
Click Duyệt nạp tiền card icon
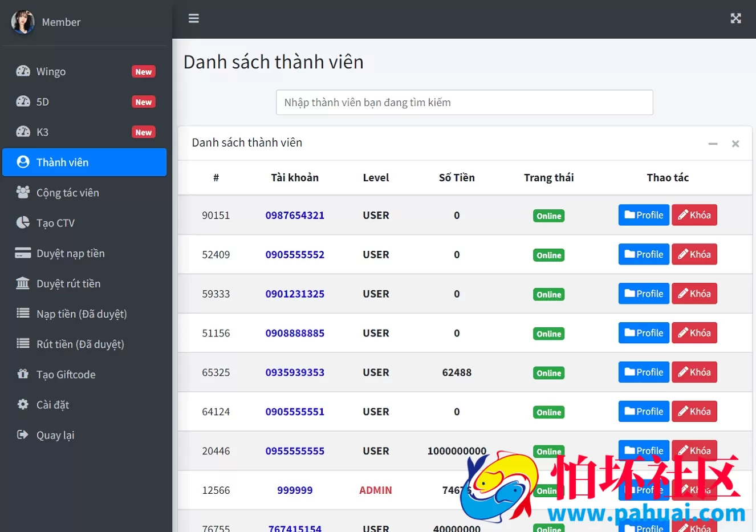[x=23, y=253]
